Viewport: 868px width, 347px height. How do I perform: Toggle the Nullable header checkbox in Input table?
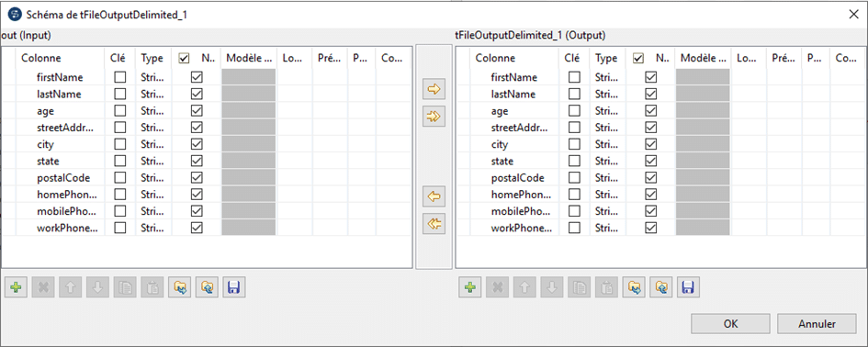coord(185,58)
